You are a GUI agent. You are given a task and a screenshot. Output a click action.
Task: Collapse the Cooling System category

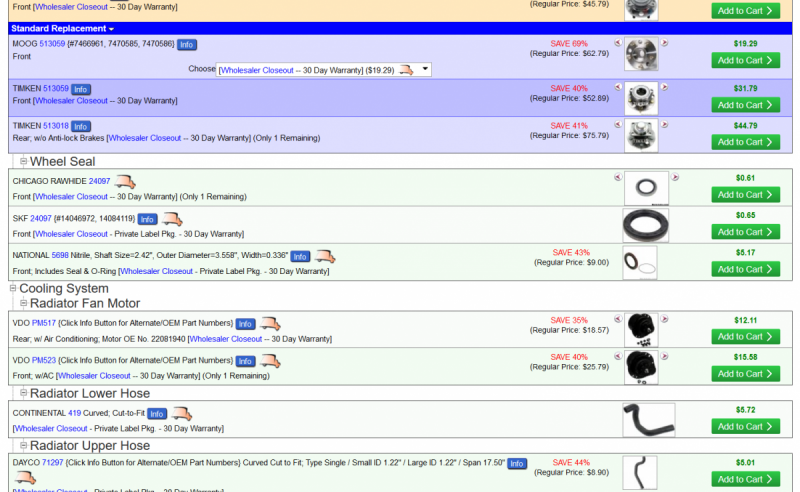[x=13, y=288]
